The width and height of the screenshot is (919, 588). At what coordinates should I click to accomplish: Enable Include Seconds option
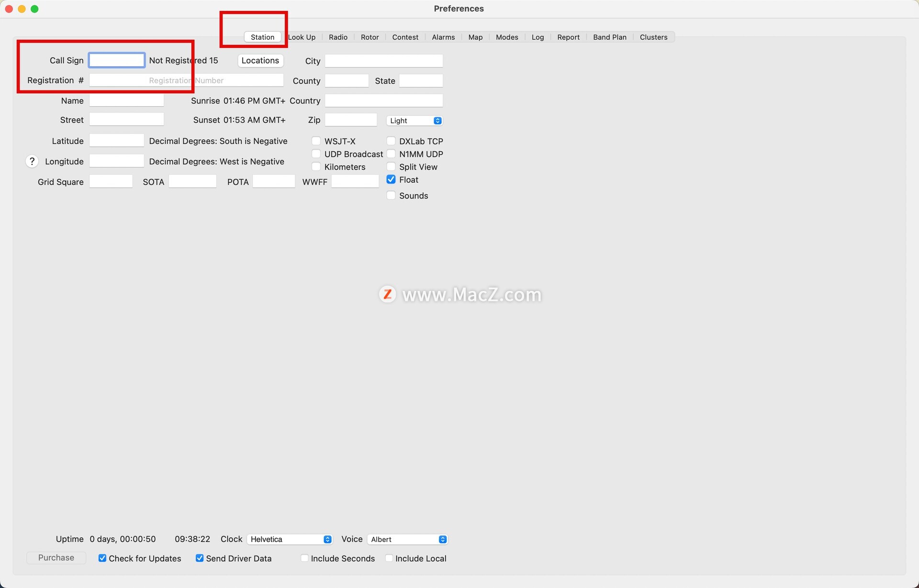(304, 558)
